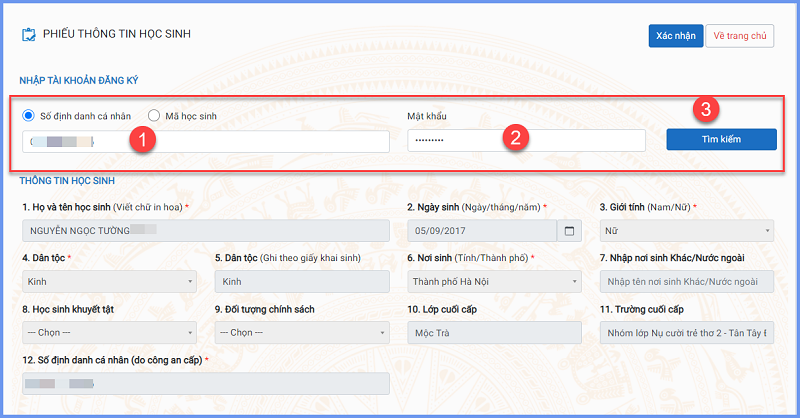This screenshot has height=418, width=800.
Task: Open the Dân tộc dropdown showing Kinh
Action: (x=108, y=282)
